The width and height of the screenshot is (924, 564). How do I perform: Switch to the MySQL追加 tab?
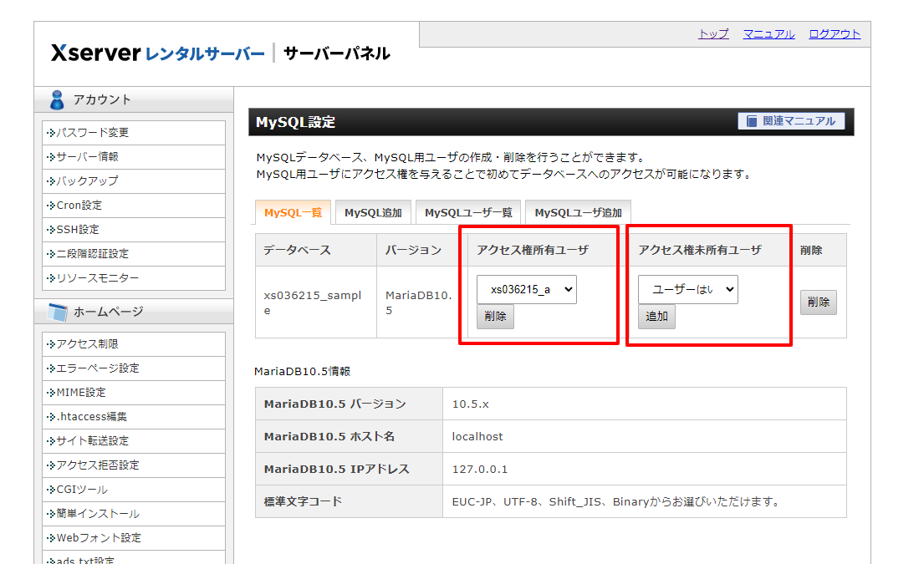coord(373,211)
